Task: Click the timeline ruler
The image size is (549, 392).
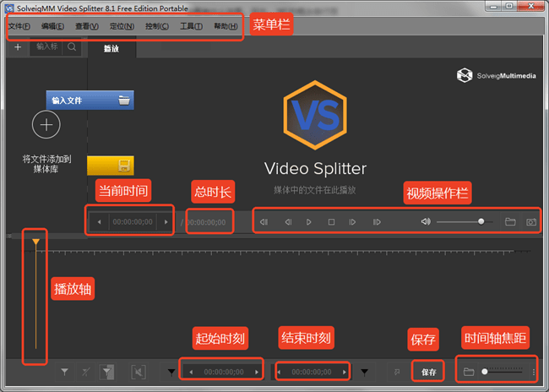Action: pos(276,252)
